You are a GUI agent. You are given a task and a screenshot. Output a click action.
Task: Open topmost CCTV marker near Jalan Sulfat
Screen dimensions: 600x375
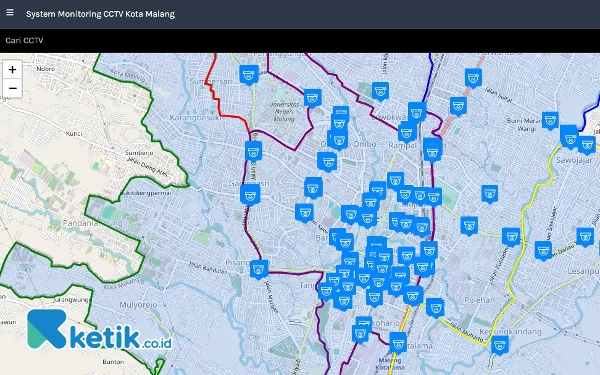473,78
